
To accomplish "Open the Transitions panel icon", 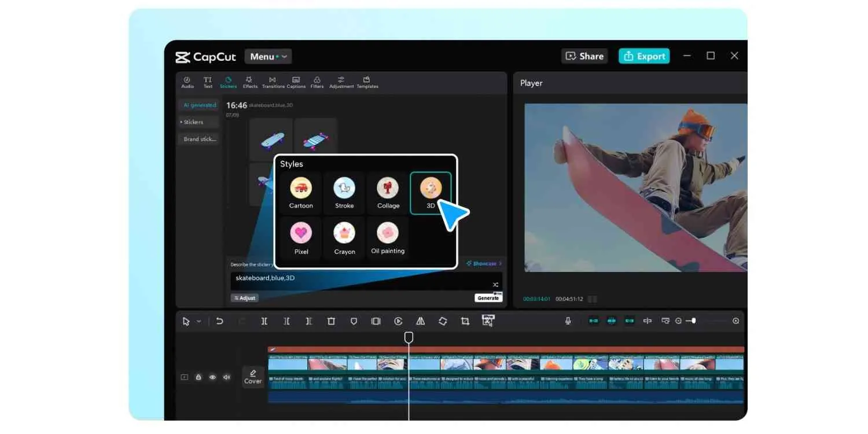I will tap(273, 82).
